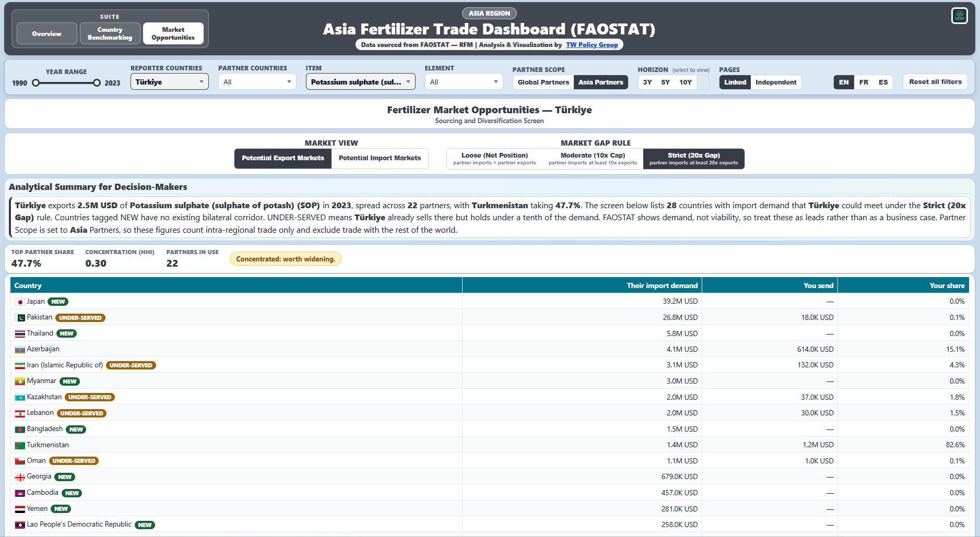Click the Bangladesh flag icon
Screen dimensions: 980x537
click(x=20, y=429)
